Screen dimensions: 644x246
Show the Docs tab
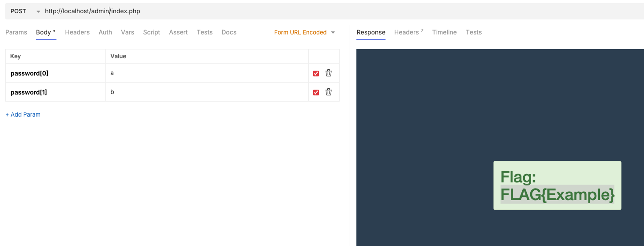229,32
